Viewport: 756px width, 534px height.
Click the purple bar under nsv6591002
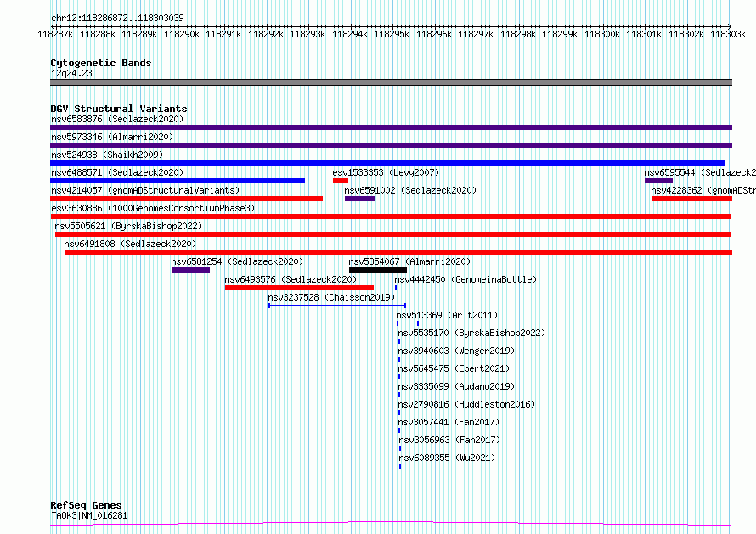[359, 199]
